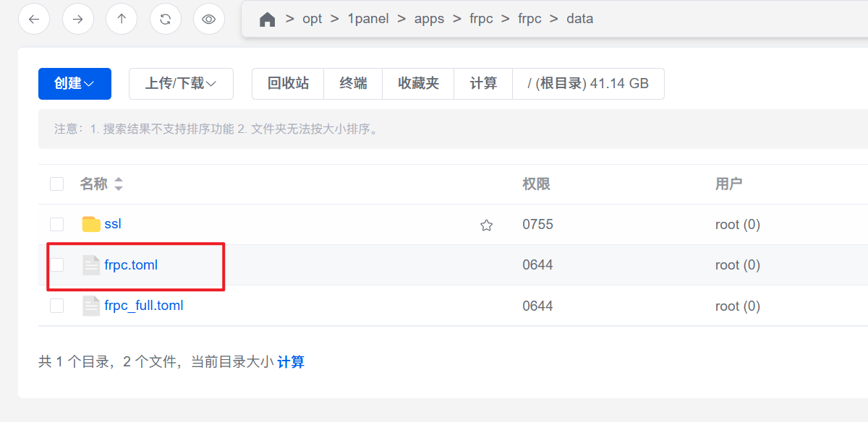Go up one directory level

pyautogui.click(x=122, y=20)
